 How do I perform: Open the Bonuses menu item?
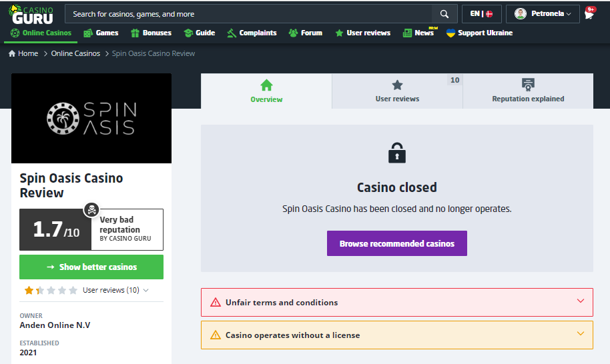point(151,33)
